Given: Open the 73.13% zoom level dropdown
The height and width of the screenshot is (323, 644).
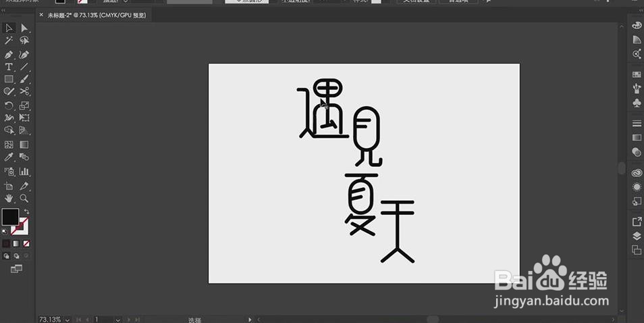Looking at the screenshot, I should [x=68, y=320].
